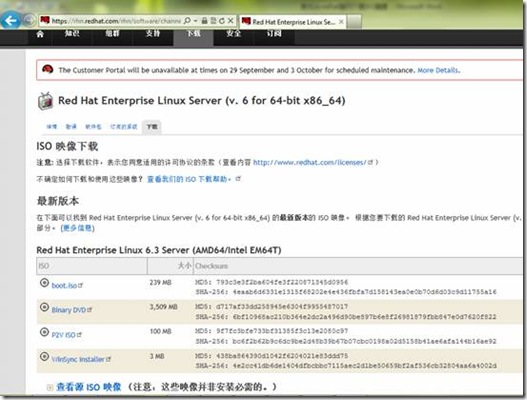This screenshot has width=527, height=400.
Task: Click the Red Hat favicon in the address bar
Action: [x=45, y=21]
